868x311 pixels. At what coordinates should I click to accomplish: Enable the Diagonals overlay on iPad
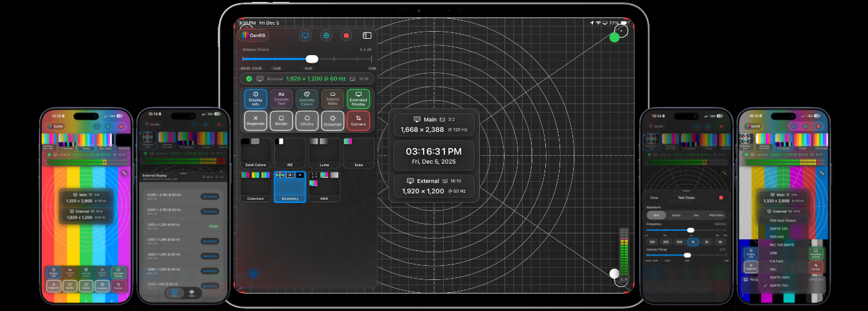[255, 120]
